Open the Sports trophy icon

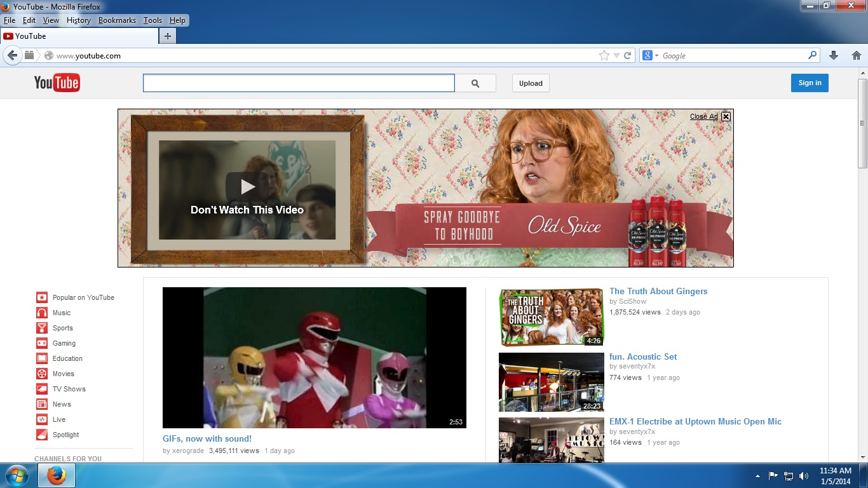click(x=41, y=328)
